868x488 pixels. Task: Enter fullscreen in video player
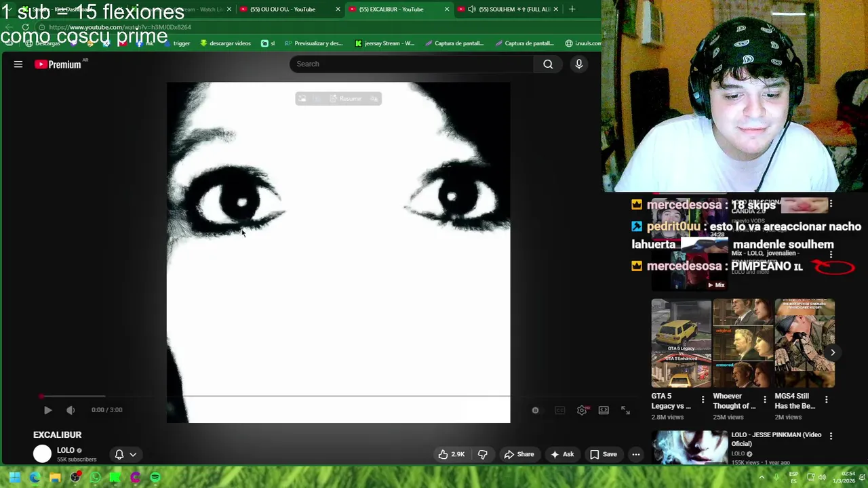click(x=625, y=410)
